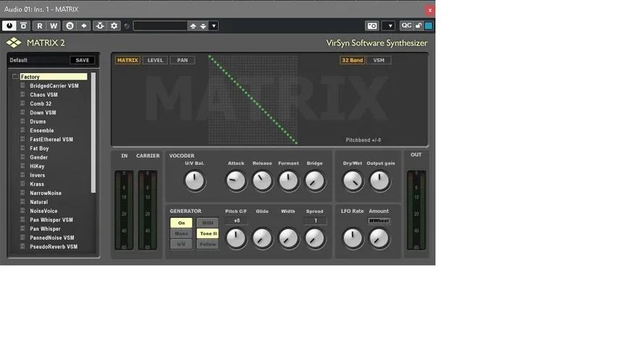Open plugin settings gear icon
Screen dimensions: 644x362
pos(114,25)
